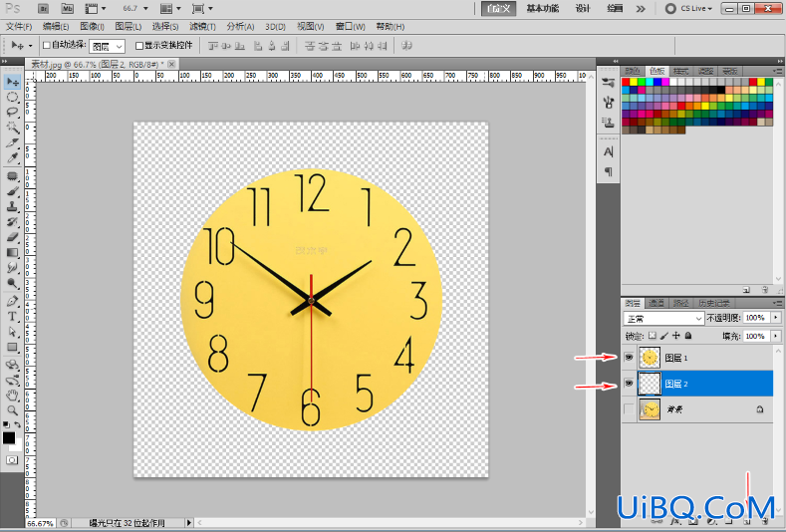Pick the red swatch in first row
This screenshot has height=532, width=786.
tap(626, 82)
